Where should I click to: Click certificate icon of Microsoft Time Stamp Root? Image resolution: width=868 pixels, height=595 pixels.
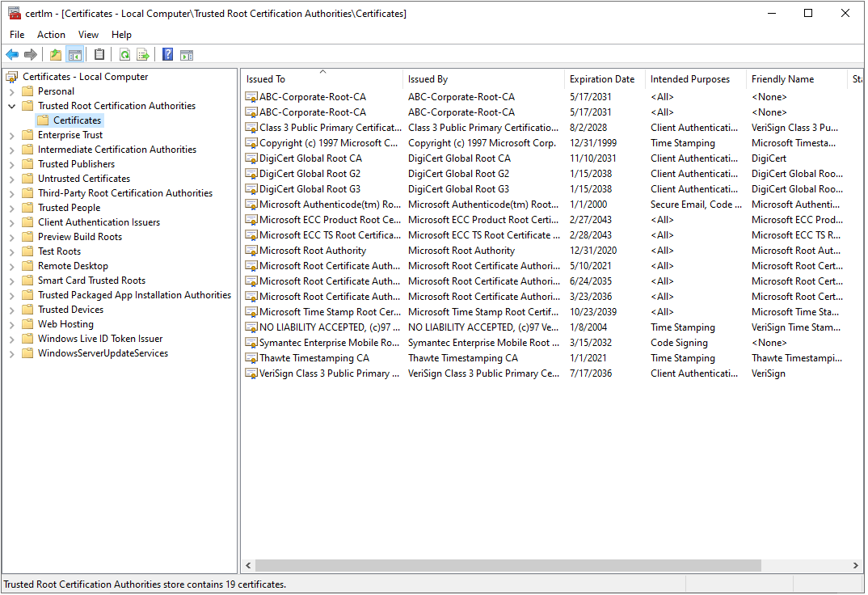[x=251, y=312]
